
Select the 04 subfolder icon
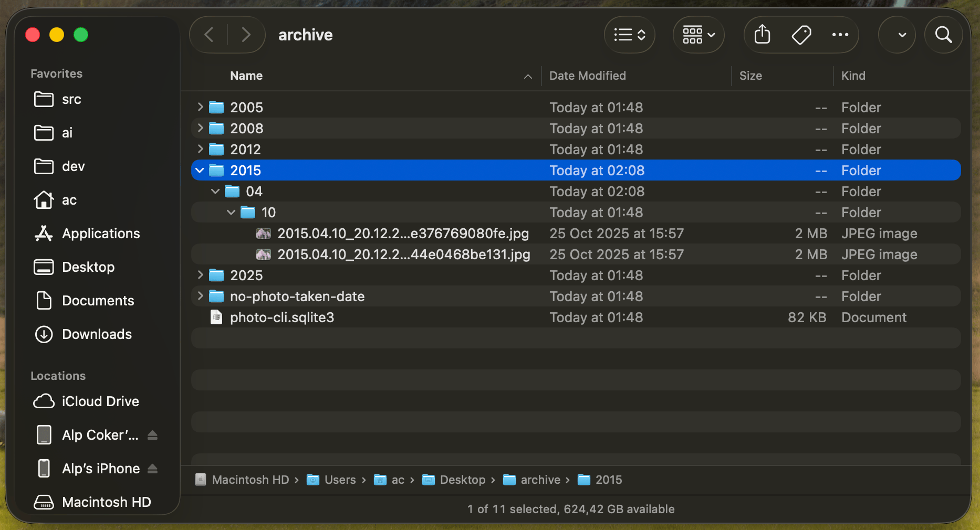point(232,191)
